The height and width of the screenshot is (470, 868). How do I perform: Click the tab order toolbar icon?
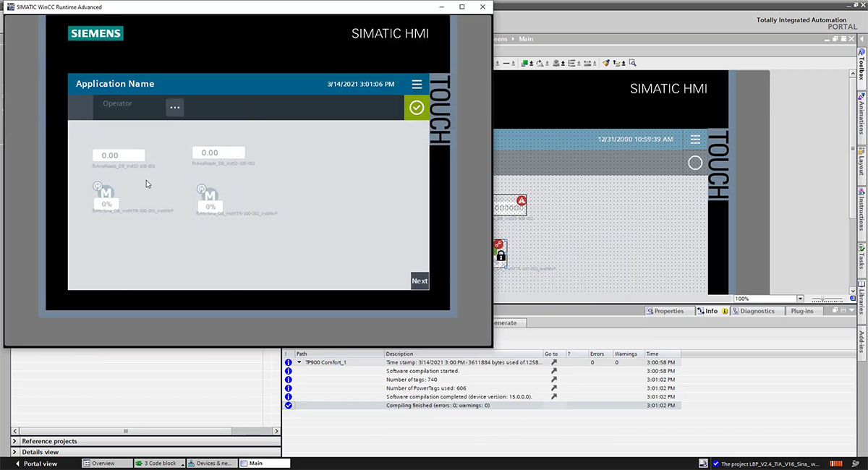click(618, 63)
